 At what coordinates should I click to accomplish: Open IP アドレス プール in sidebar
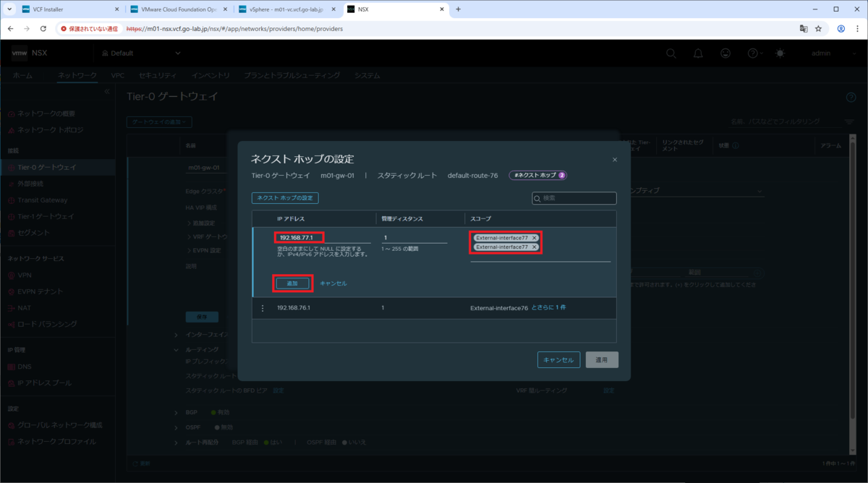point(44,382)
